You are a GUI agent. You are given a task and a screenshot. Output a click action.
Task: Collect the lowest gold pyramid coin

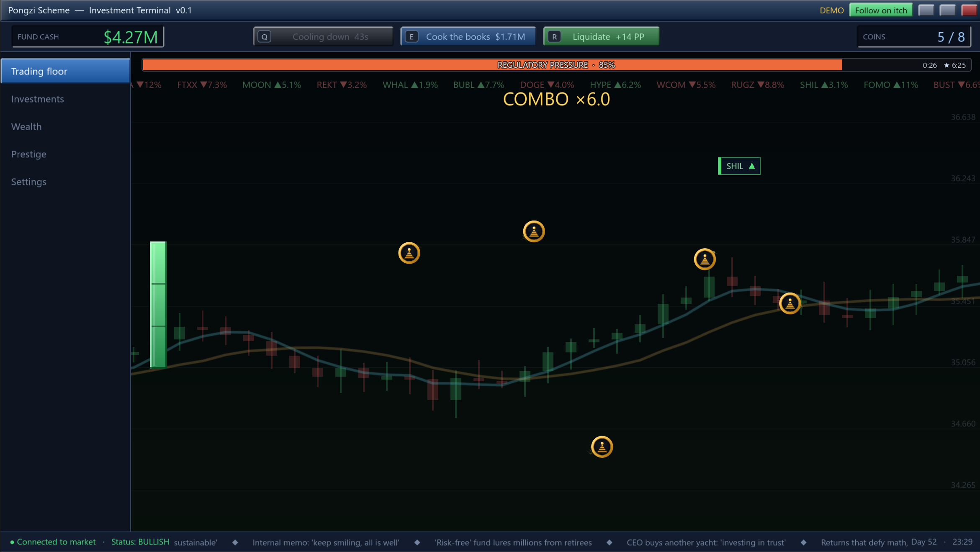[602, 447]
